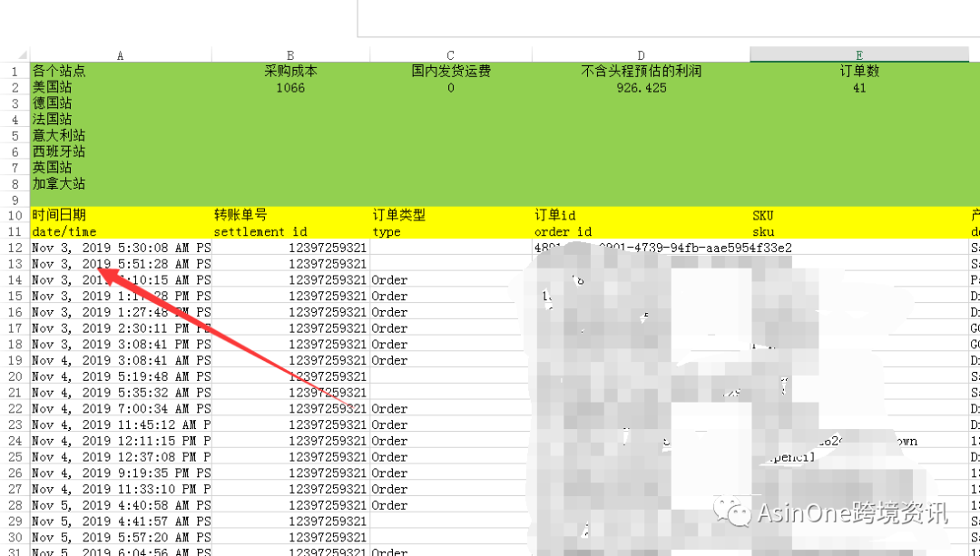The image size is (980, 556).
Task: Click date cell Nov 4, 2019 11:33:10 PM
Action: tap(121, 489)
